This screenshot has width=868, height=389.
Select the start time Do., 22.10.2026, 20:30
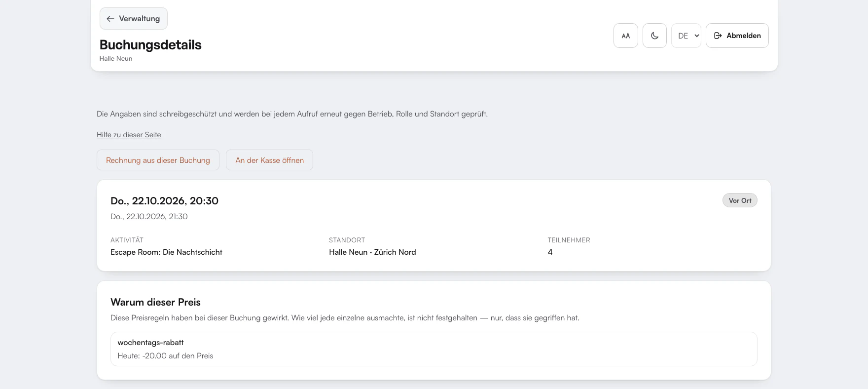point(164,201)
